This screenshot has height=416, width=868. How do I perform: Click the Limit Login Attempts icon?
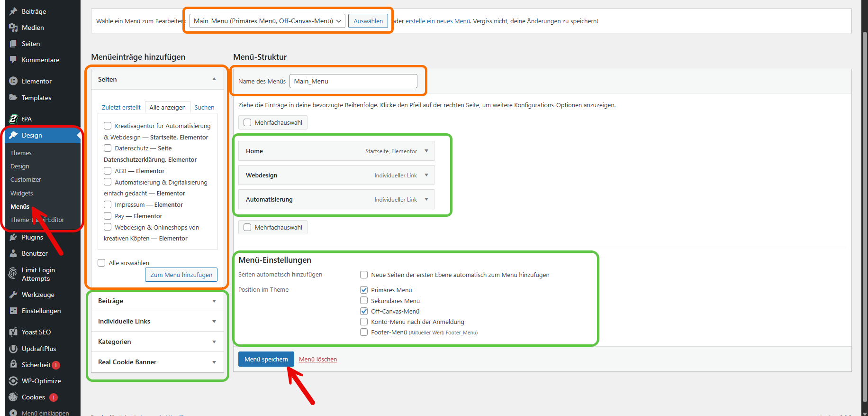(13, 273)
